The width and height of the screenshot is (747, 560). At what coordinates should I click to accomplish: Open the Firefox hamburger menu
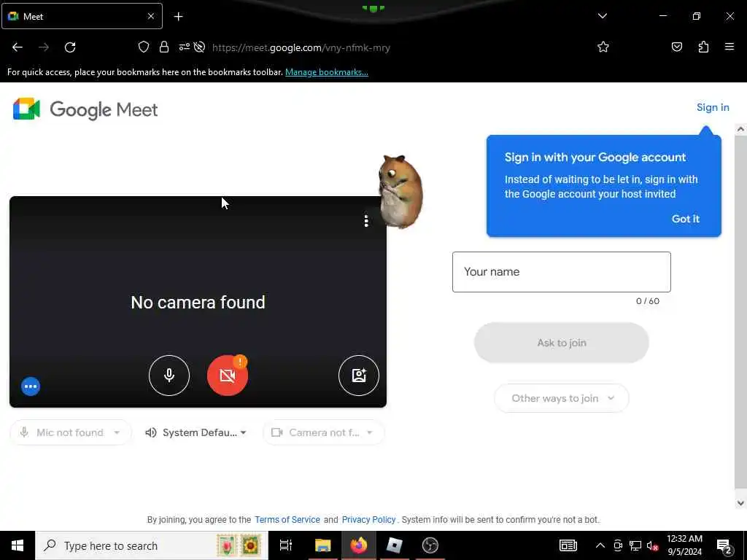tap(729, 47)
